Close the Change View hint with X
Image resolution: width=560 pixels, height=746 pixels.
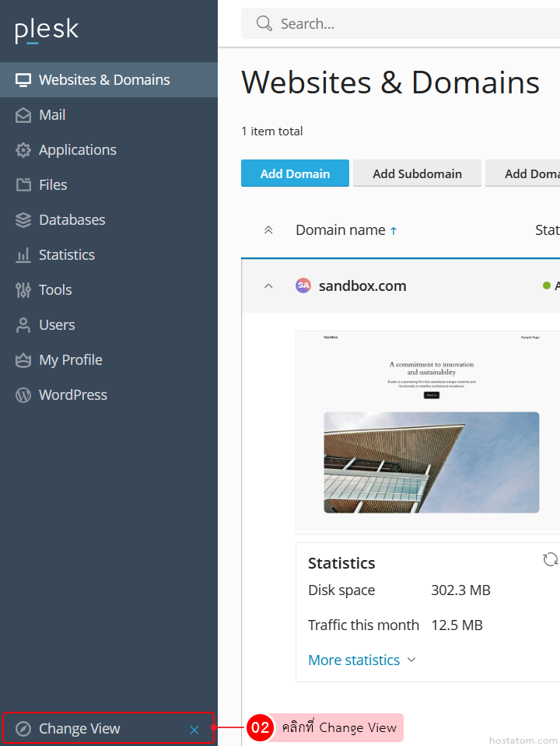[x=194, y=730]
